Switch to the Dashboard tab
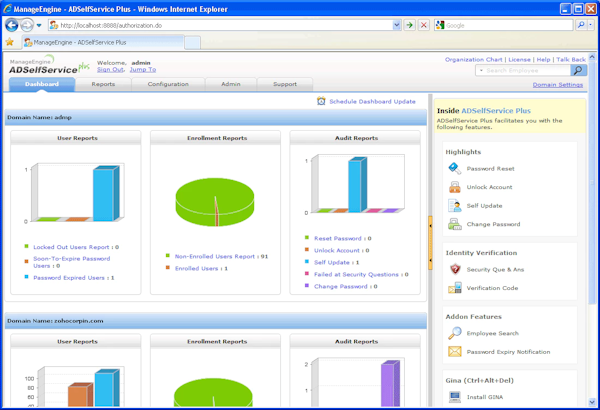The height and width of the screenshot is (410, 600). [x=42, y=84]
